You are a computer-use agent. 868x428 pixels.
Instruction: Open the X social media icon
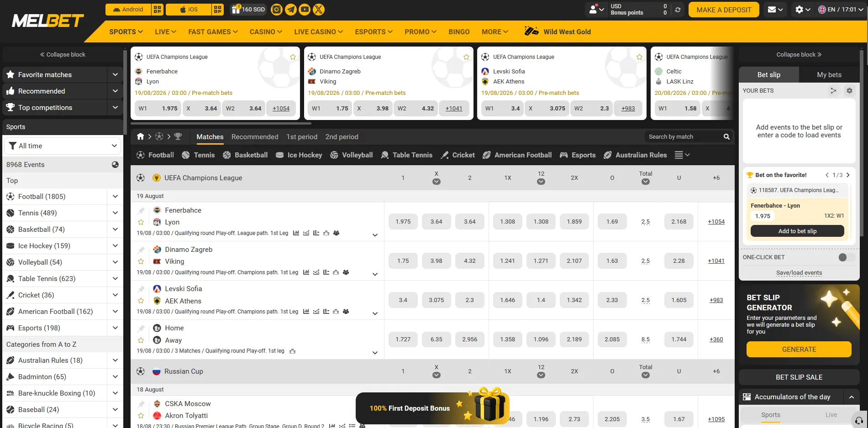pos(319,10)
